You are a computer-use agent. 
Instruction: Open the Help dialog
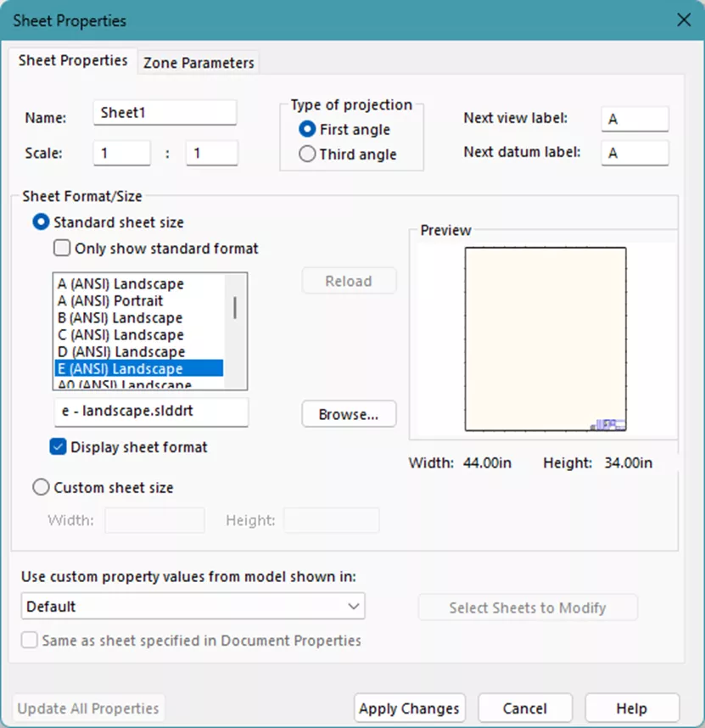click(631, 708)
